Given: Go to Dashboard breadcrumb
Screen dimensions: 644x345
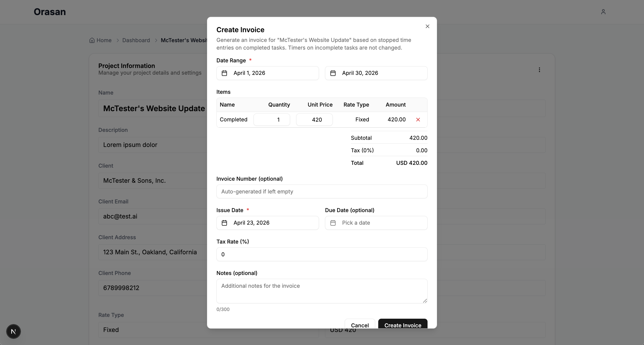Looking at the screenshot, I should (136, 40).
